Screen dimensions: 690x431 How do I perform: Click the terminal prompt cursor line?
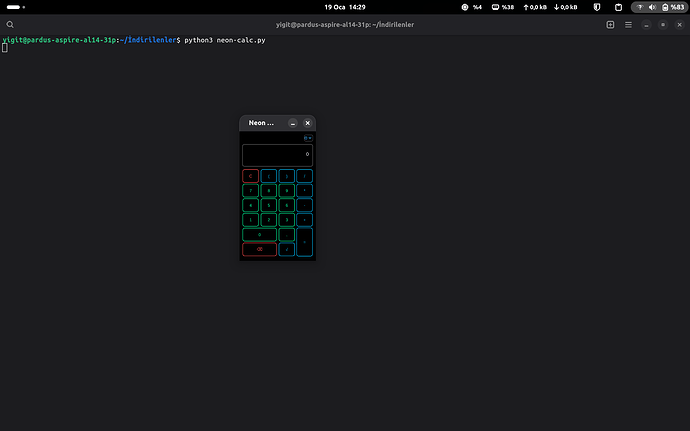coord(5,48)
